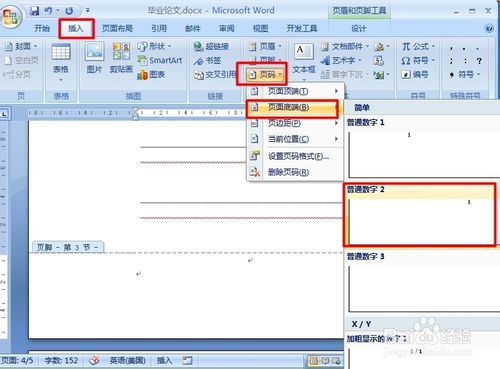The image size is (500, 369).
Task: Open the 公式 equation dropdown
Action: click(x=418, y=46)
